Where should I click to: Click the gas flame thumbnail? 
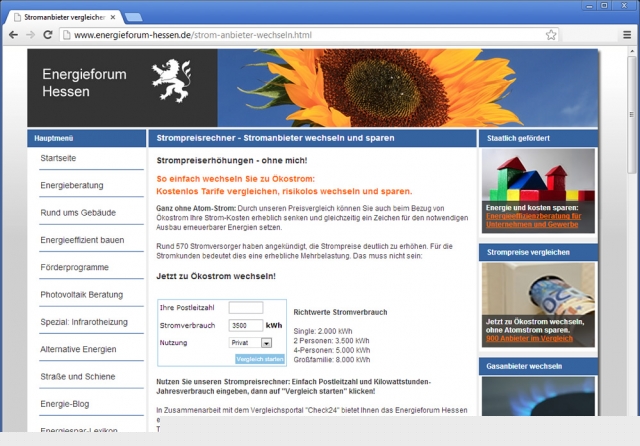[538, 396]
